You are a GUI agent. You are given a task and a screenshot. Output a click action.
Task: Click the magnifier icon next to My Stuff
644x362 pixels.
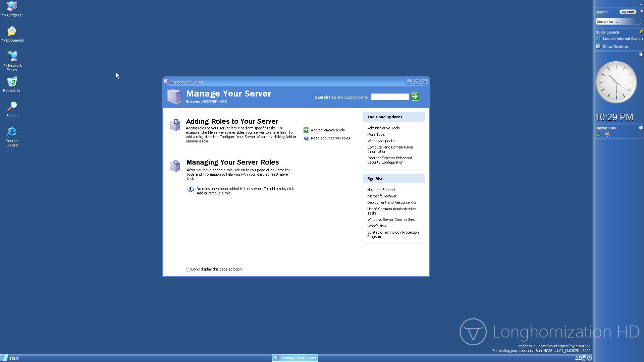[641, 12]
